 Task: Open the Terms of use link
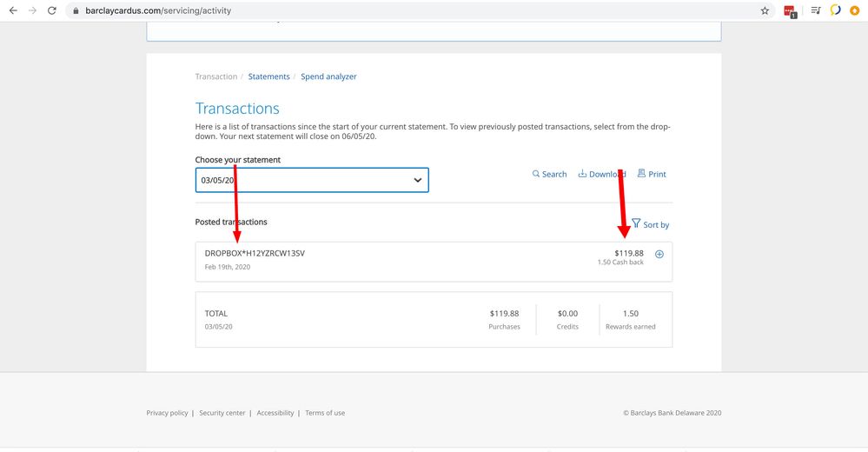[x=325, y=413]
